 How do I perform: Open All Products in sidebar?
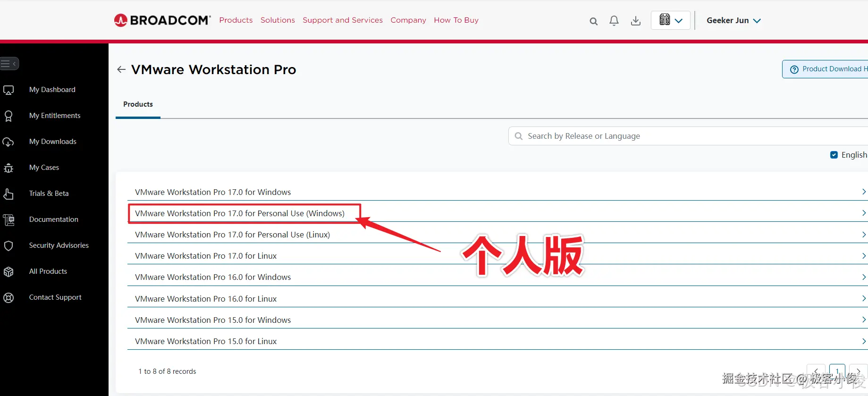click(x=48, y=271)
